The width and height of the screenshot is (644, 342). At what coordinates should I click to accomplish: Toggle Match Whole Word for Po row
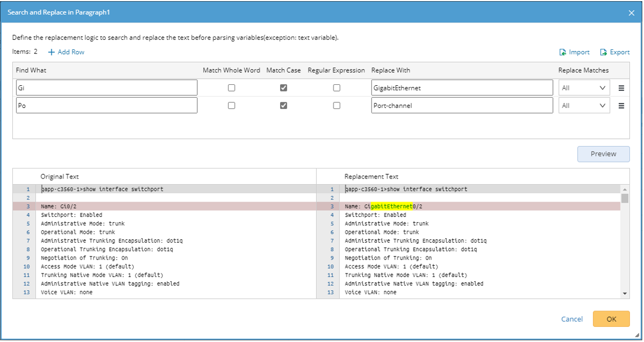click(232, 106)
